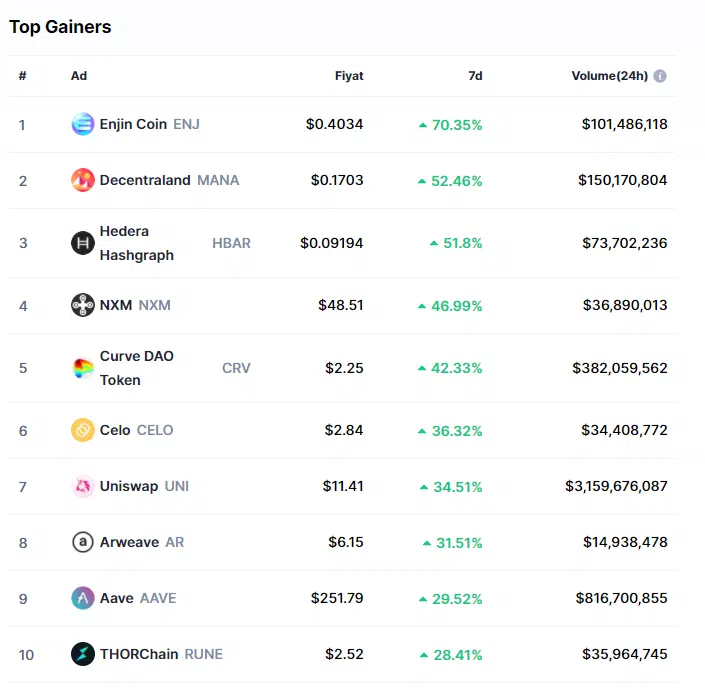The width and height of the screenshot is (705, 696).
Task: Click the Arweave logo icon
Action: pos(83,543)
